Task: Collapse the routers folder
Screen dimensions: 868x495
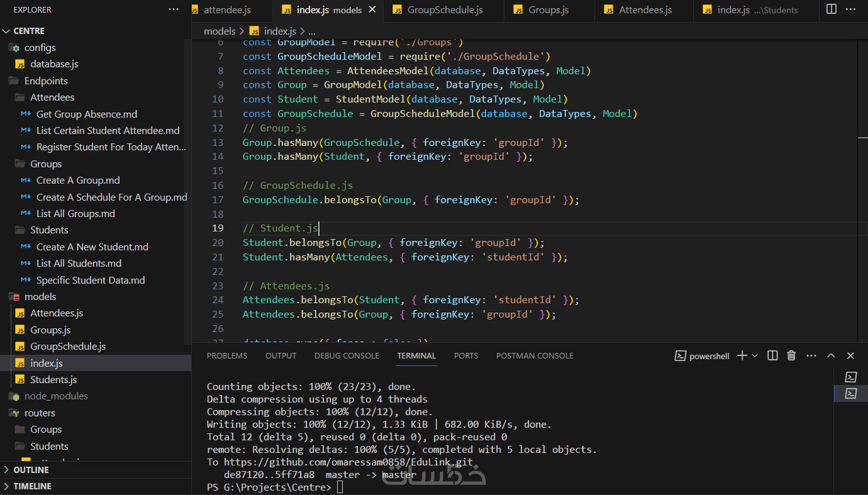Action: click(95, 413)
